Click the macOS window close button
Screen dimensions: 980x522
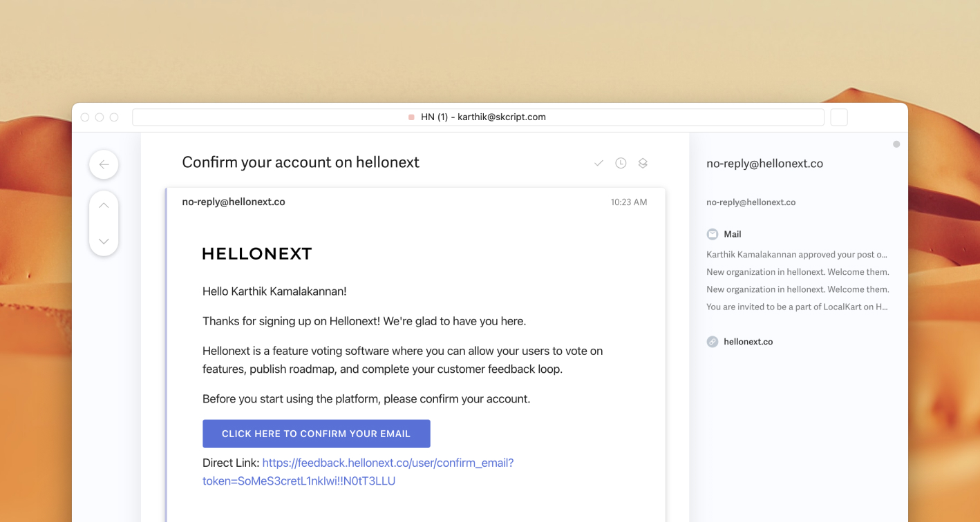pos(85,117)
